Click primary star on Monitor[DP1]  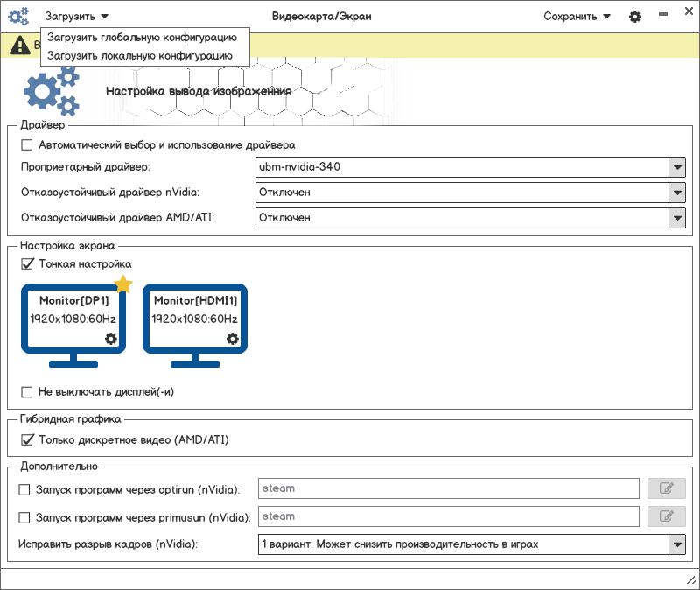click(x=123, y=284)
